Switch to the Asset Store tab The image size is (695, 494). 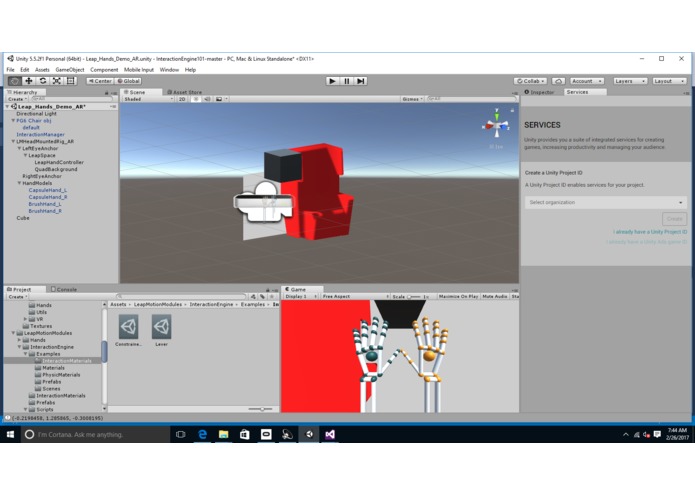(184, 92)
